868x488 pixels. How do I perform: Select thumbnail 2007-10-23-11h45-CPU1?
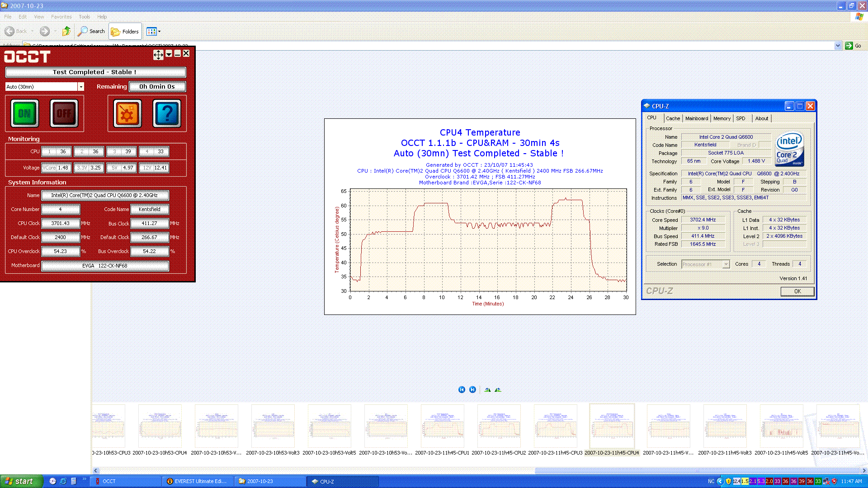[x=442, y=429]
